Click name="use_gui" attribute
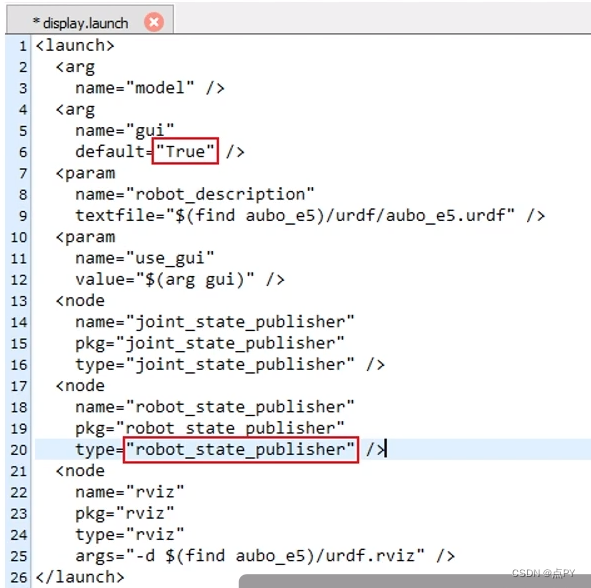This screenshot has width=591, height=588. click(x=145, y=258)
